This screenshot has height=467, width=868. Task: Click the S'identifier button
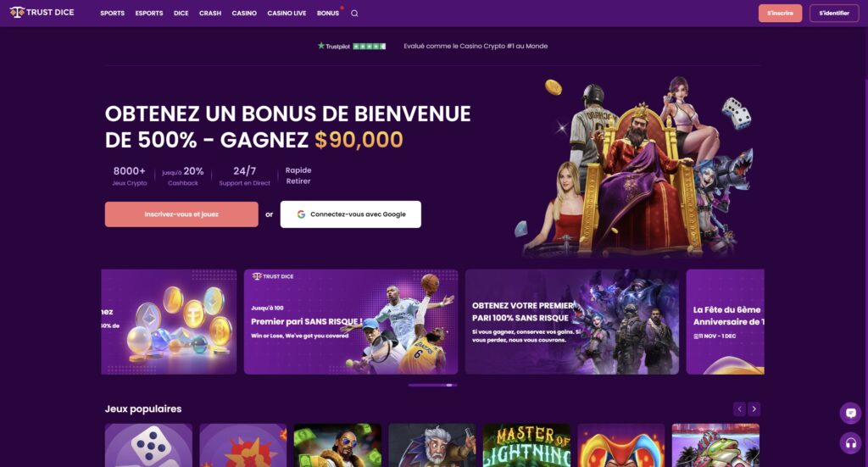pyautogui.click(x=834, y=14)
